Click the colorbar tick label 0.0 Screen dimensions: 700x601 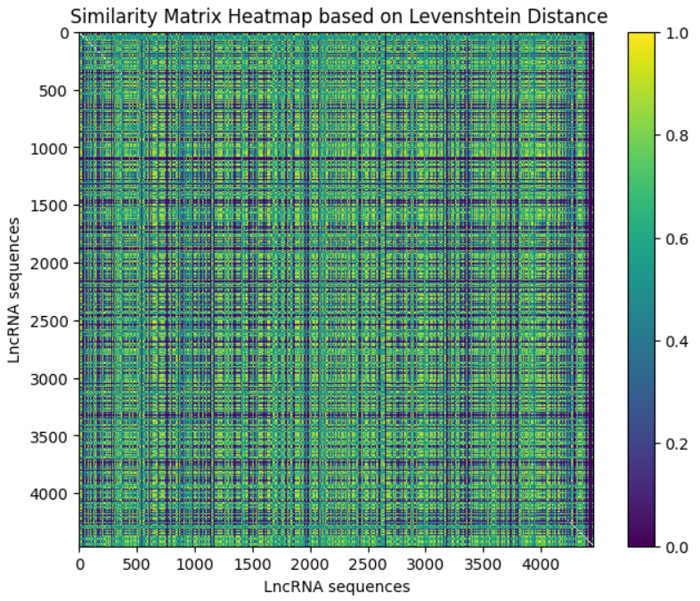pyautogui.click(x=677, y=547)
